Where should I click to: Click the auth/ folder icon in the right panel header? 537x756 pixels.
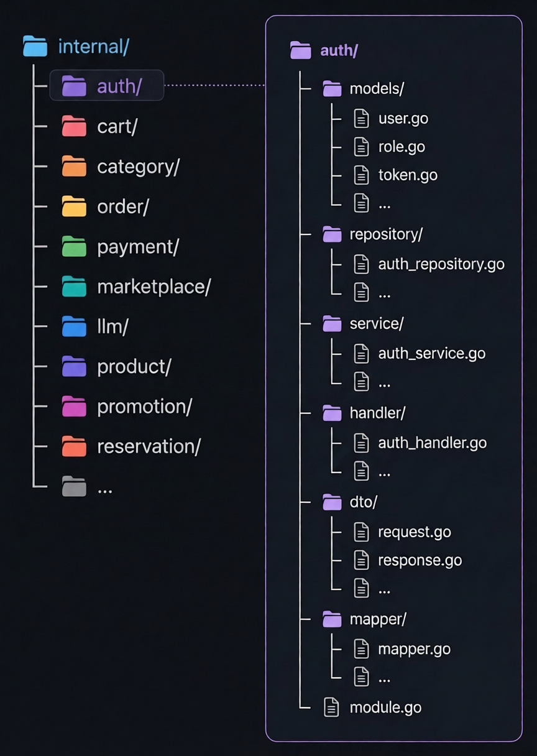pos(301,50)
